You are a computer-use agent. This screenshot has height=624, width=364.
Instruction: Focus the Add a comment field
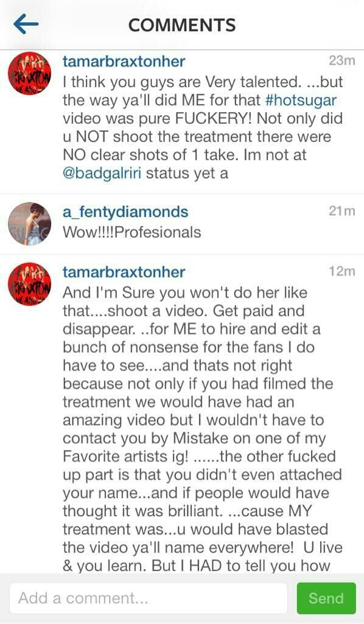148,598
